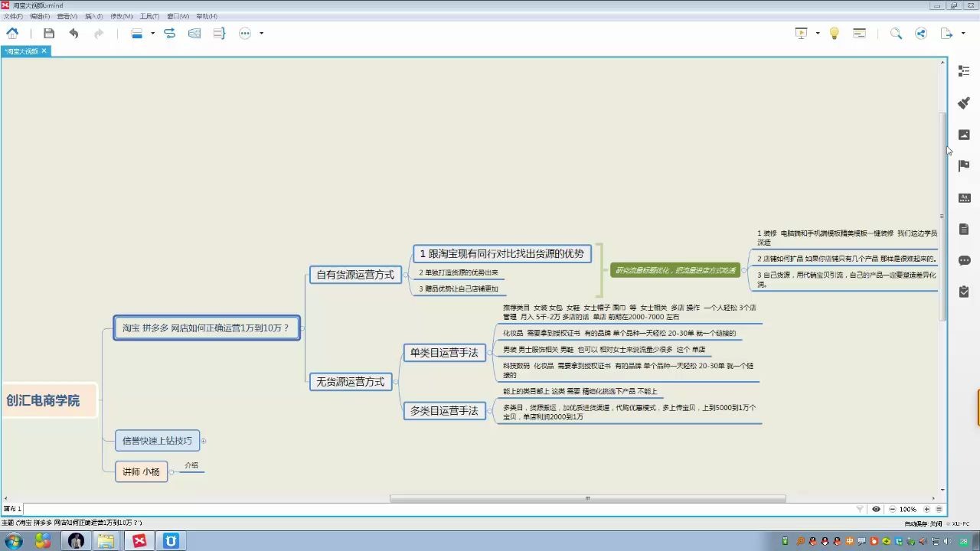Image resolution: width=980 pixels, height=551 pixels.
Task: Click the vertical canvas scrollbar
Action: click(943, 216)
